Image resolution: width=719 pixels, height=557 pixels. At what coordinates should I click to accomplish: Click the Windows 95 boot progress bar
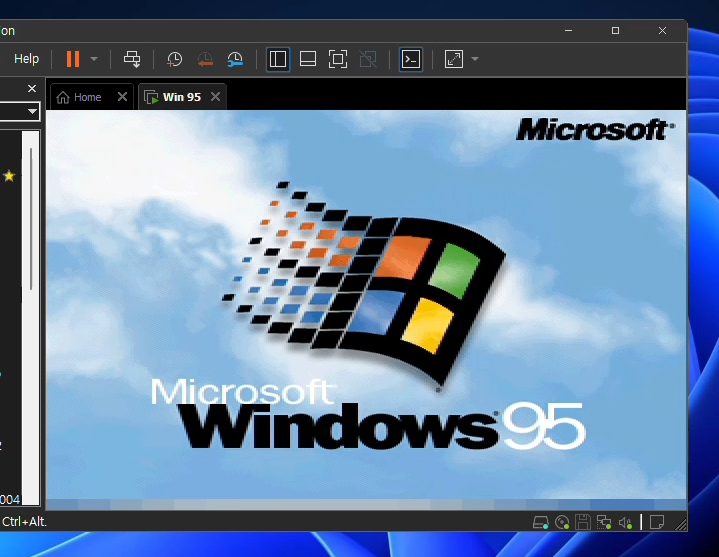[366, 504]
